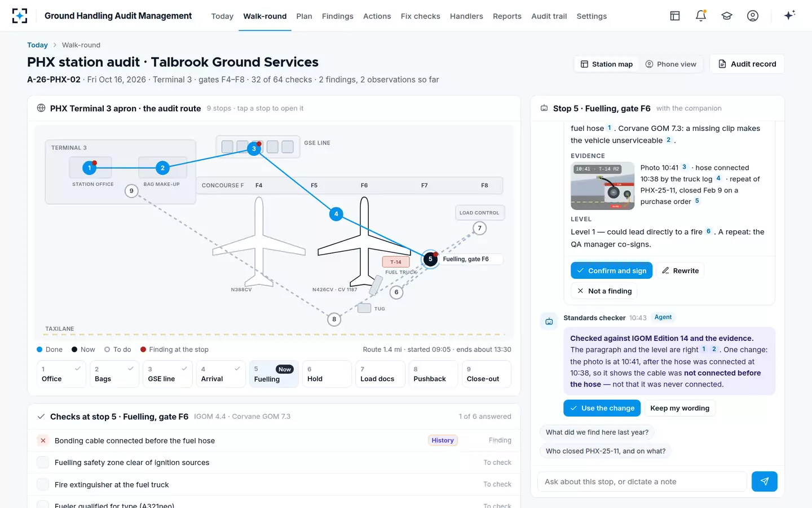Toggle the Bonding cable check box
Viewport: 812px width, 508px height.
click(x=43, y=440)
